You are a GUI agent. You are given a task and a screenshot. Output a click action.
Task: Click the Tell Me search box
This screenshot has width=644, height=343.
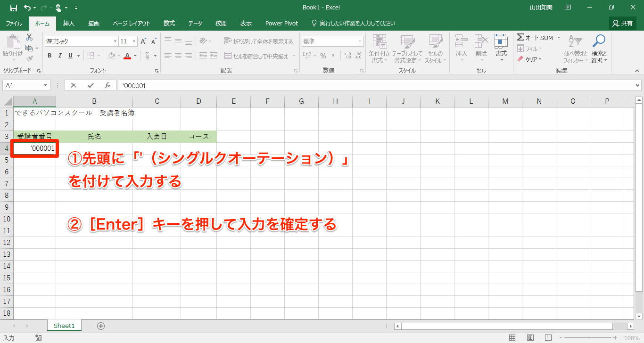(353, 23)
